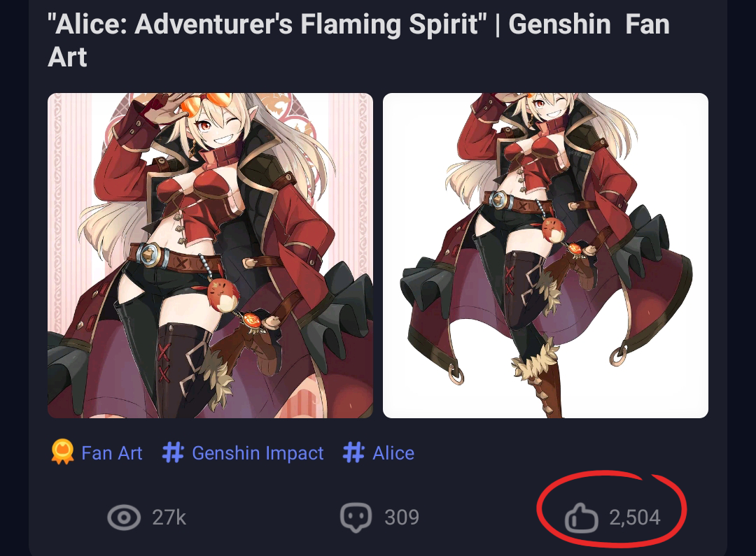Open the Fan Art category label
Image resolution: width=756 pixels, height=556 pixels.
tap(112, 453)
